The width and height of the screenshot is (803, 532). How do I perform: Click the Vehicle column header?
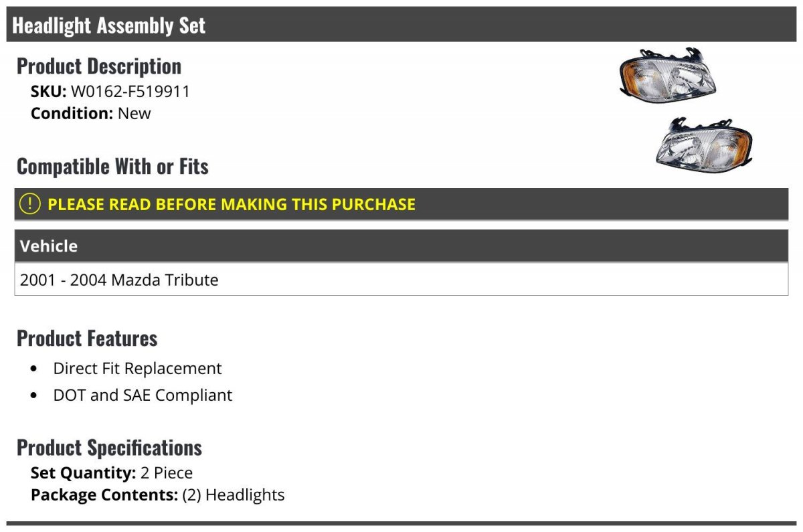[x=49, y=246]
